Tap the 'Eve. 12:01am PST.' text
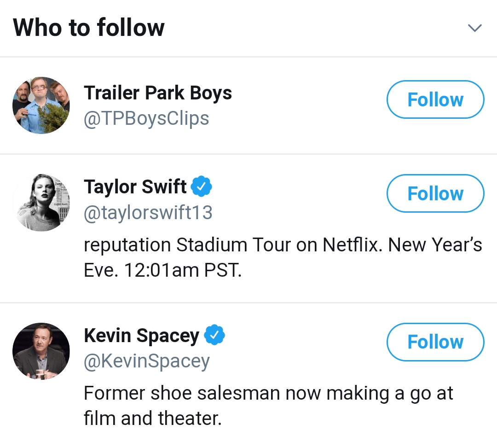Screen dimensions: 497x448 point(162,270)
